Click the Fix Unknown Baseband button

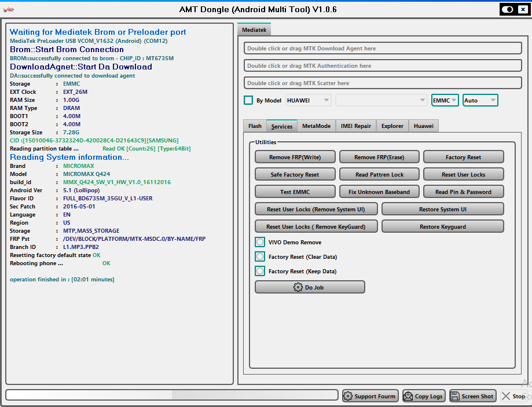tap(379, 192)
